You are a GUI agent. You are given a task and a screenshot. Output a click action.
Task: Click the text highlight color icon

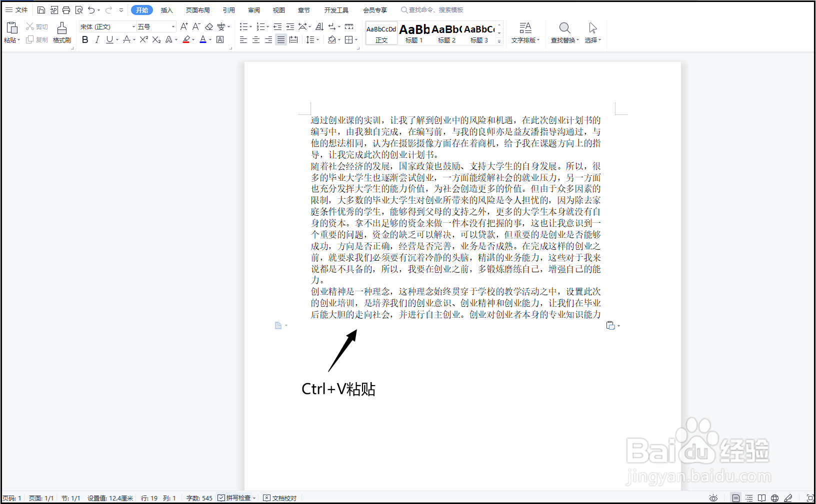tap(185, 39)
